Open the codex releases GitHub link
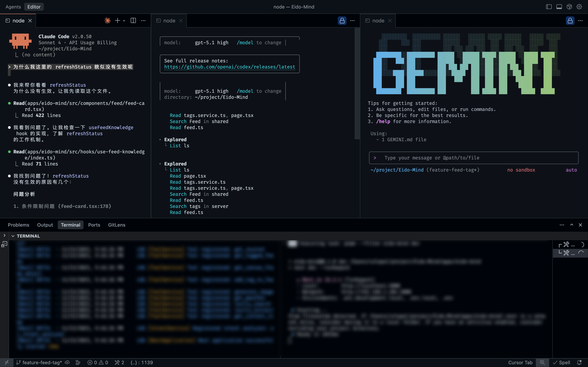Screen dimensions: 588x367 [229, 67]
